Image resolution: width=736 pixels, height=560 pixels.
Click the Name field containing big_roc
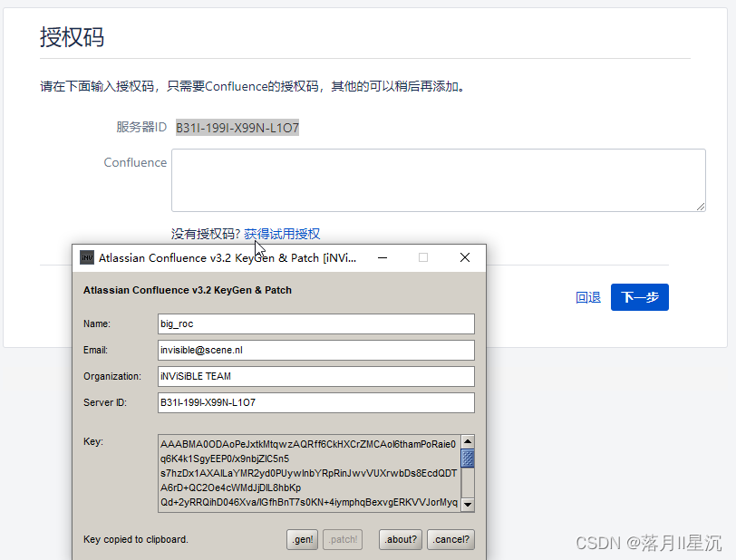[x=316, y=323]
